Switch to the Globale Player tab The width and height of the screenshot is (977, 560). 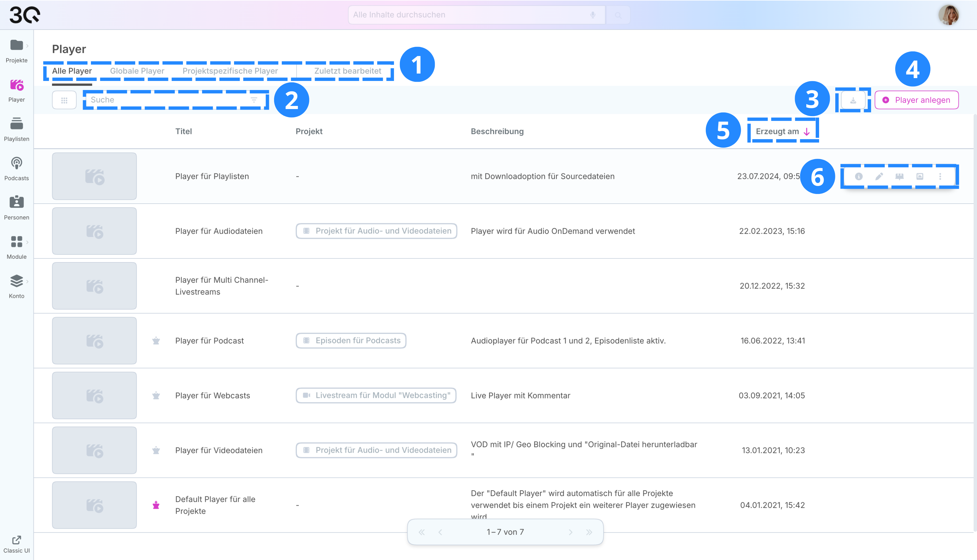click(137, 71)
